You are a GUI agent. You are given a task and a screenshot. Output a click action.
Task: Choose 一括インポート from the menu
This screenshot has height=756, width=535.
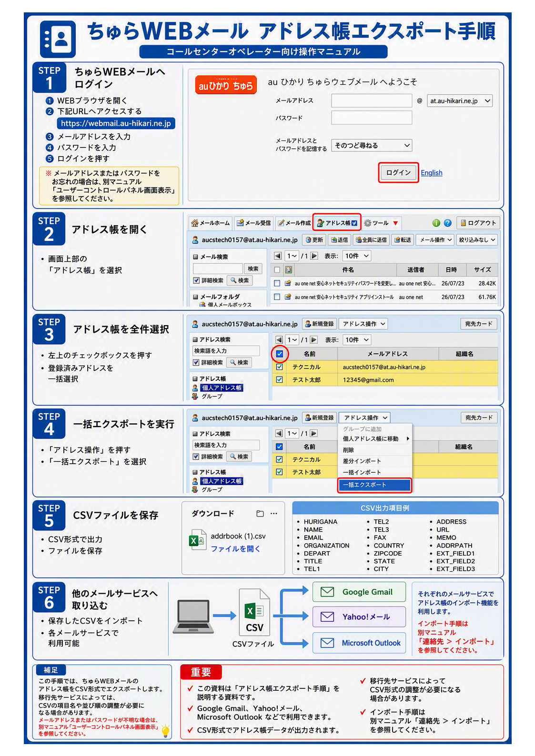pos(374,473)
